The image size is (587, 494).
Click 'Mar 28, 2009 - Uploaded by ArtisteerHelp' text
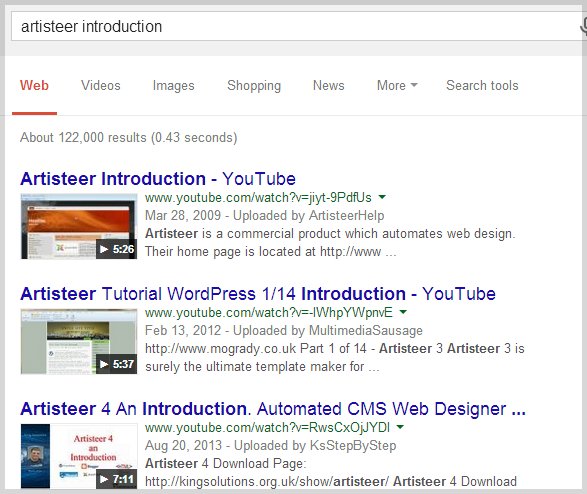tap(264, 215)
